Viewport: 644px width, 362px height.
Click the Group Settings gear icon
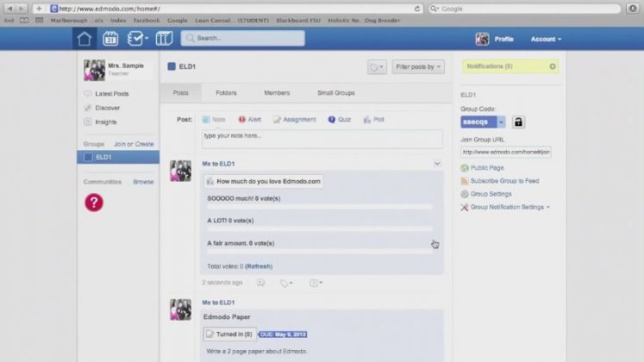[x=465, y=194]
